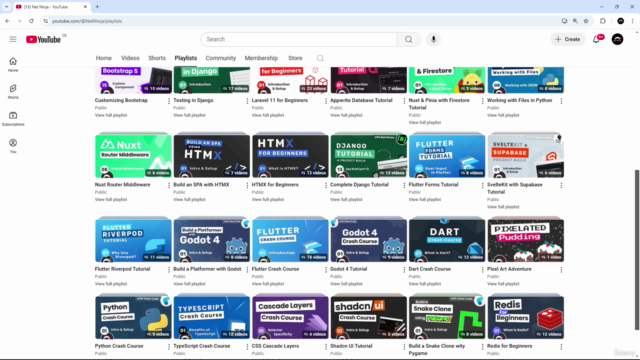Screen dimensions: 640x360
Task: Open options for Python Crash Course playlist
Action: [169, 347]
